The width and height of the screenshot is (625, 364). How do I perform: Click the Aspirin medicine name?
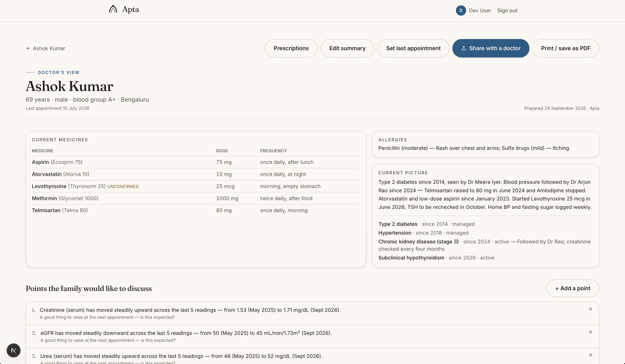coord(40,162)
